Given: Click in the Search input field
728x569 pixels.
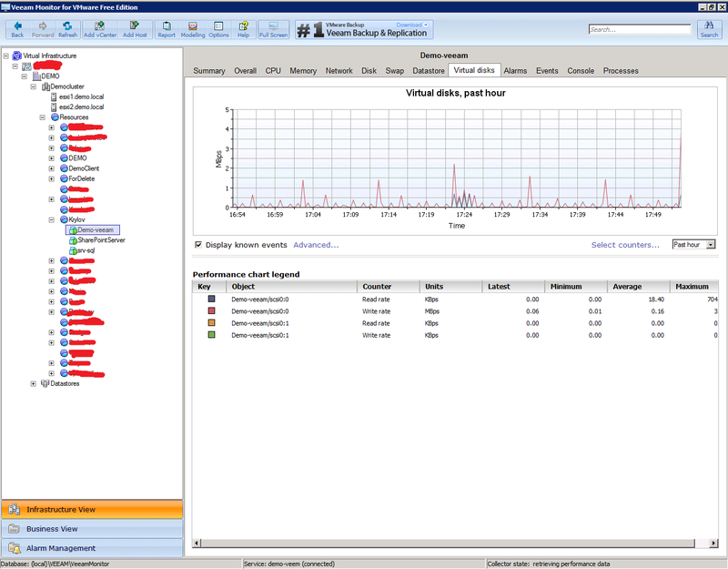Looking at the screenshot, I should pyautogui.click(x=640, y=29).
